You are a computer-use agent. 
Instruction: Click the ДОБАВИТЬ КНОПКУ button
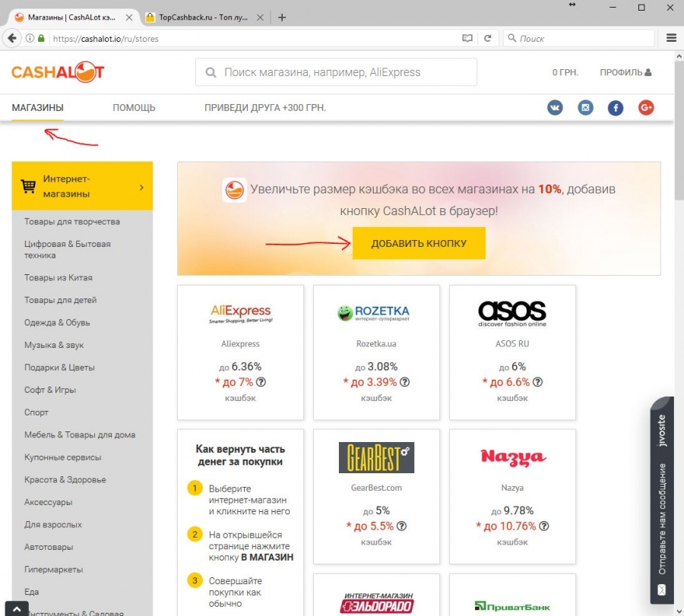point(419,243)
